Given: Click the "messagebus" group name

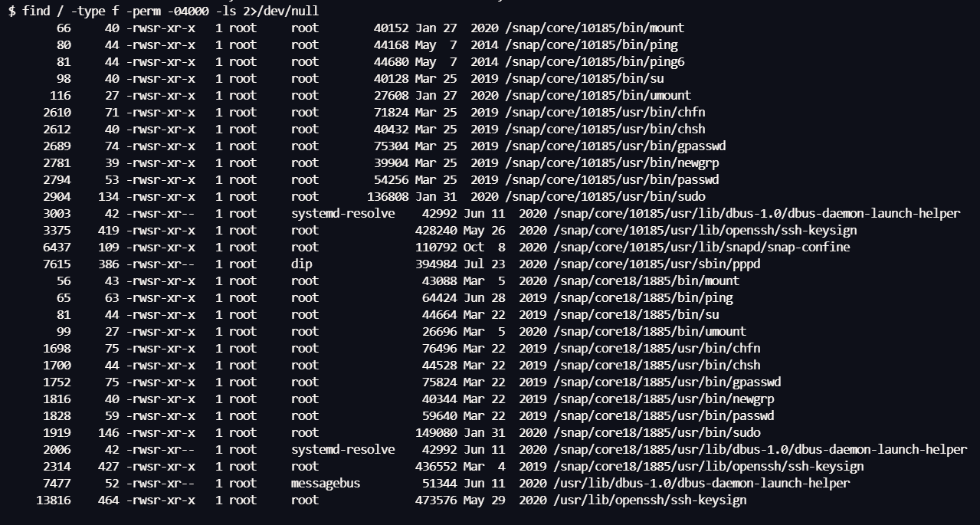Looking at the screenshot, I should pos(325,484).
